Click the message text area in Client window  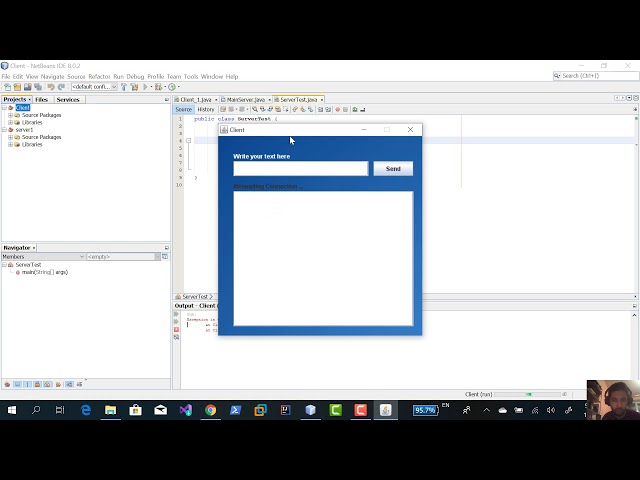pyautogui.click(x=323, y=258)
